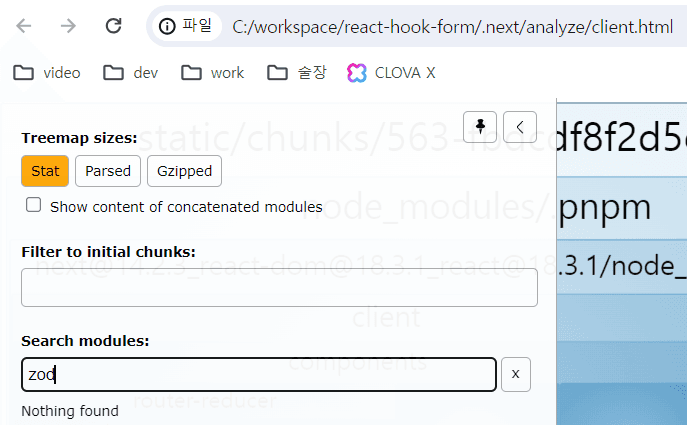Switch treemap size to Parsed

108,171
